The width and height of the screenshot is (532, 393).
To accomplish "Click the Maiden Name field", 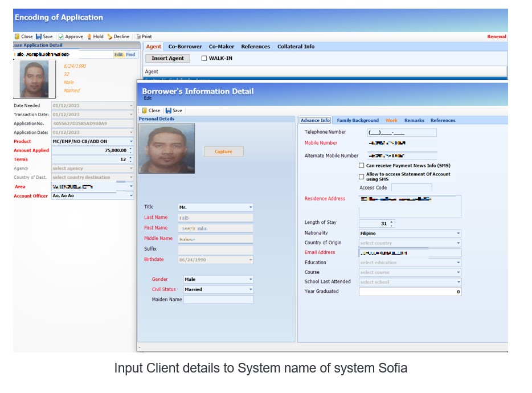I will (x=219, y=300).
